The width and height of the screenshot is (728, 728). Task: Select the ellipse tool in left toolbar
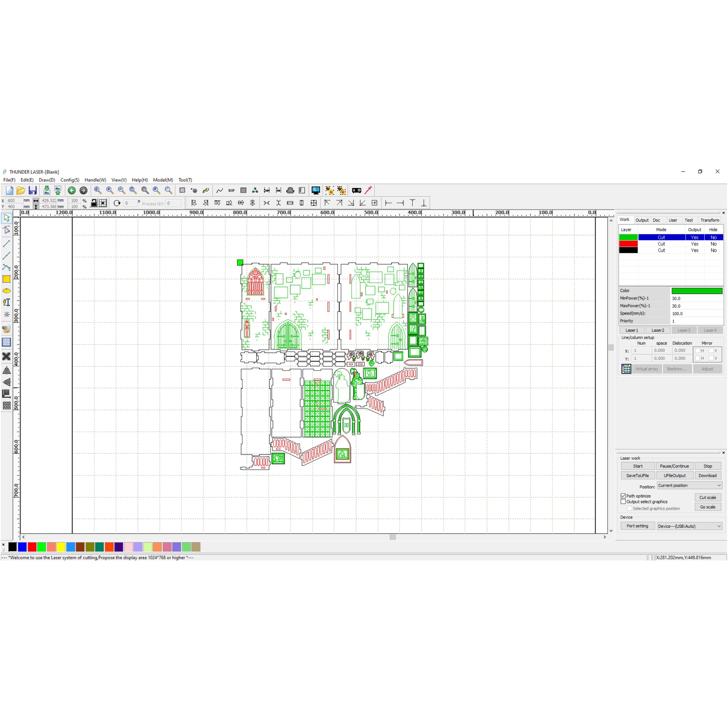(6, 291)
